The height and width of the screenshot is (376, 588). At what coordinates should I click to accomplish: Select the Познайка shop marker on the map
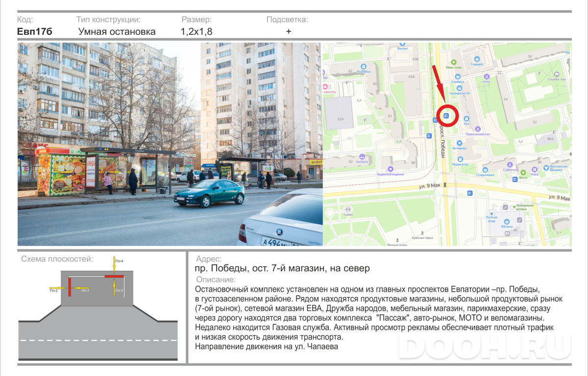pos(364,66)
